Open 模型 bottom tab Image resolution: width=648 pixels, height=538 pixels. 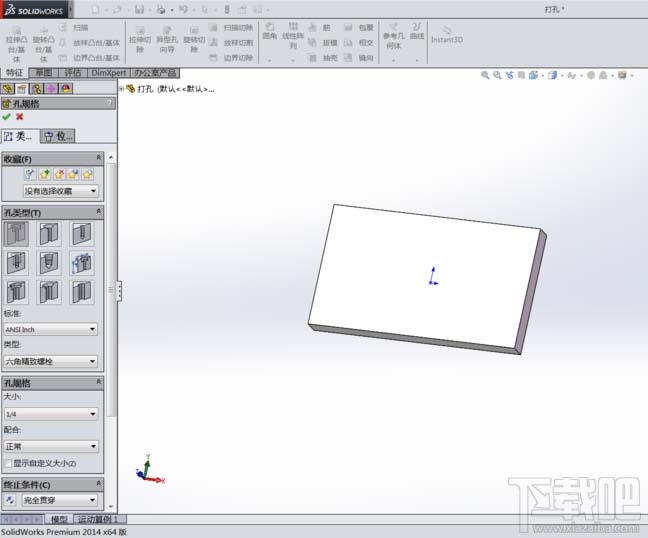click(x=59, y=519)
